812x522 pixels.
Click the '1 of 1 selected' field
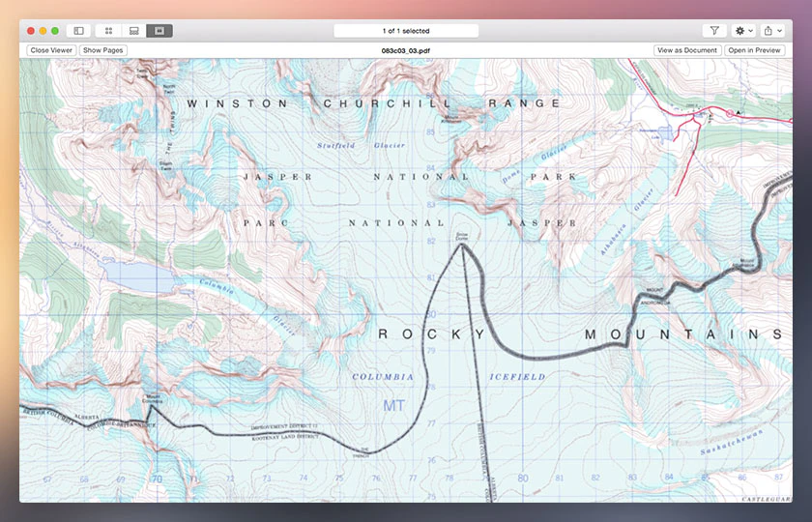pos(406,31)
